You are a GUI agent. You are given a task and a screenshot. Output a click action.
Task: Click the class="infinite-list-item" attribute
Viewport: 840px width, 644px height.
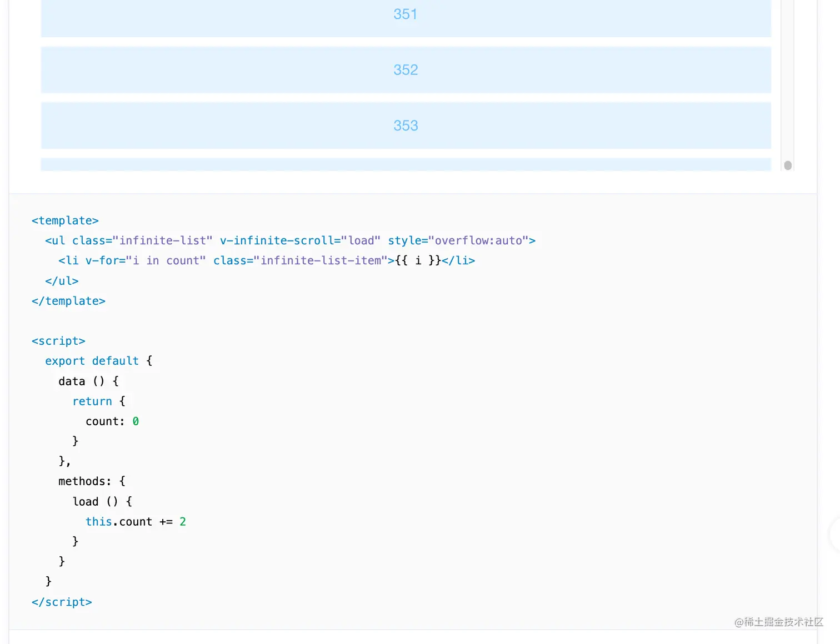tap(300, 260)
